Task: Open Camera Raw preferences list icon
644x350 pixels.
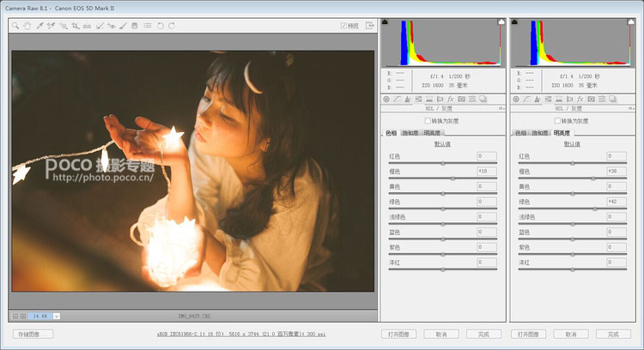Action: click(148, 26)
